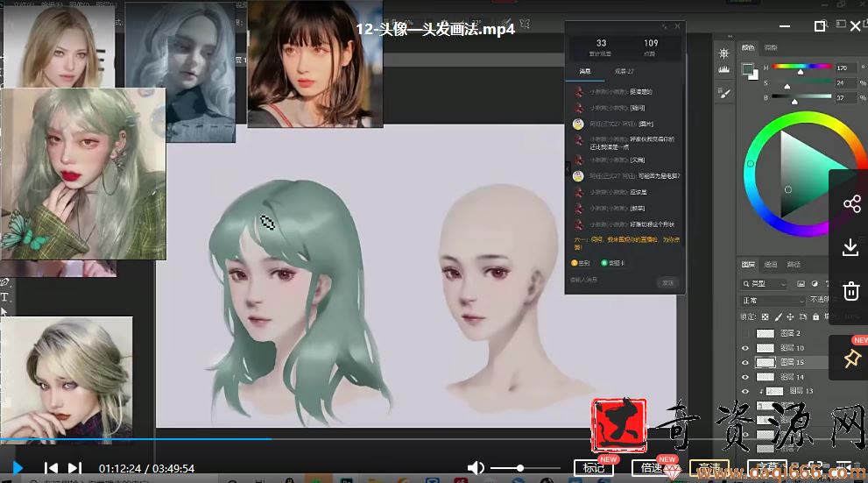Screen dimensions: 868x483
Task: Click the foreground color swatch
Action: [747, 68]
